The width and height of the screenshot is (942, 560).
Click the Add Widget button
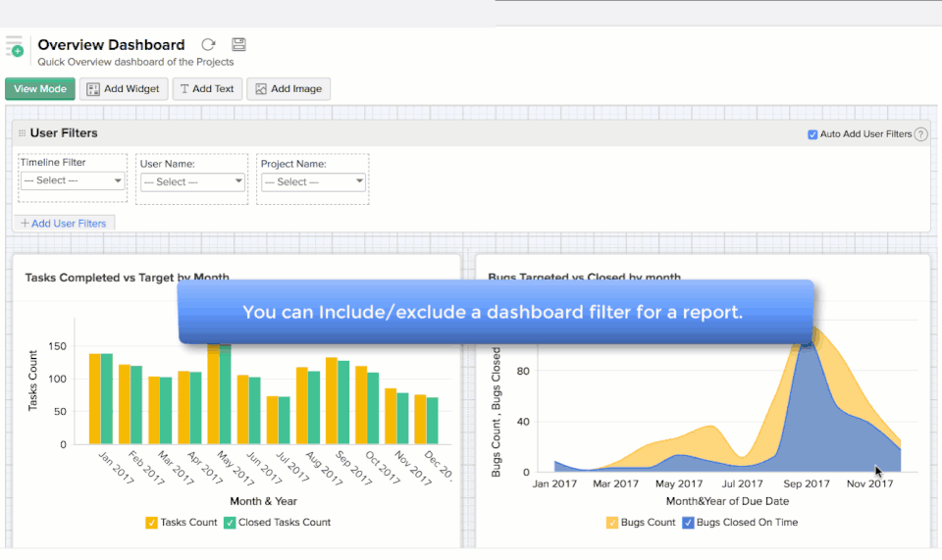tap(123, 89)
